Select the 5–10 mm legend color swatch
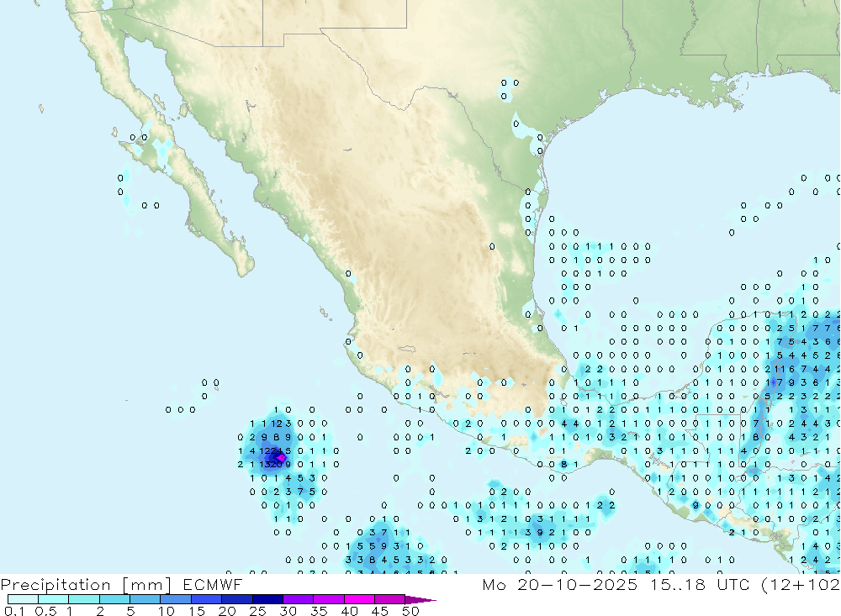Image resolution: width=841 pixels, height=616 pixels. 145,599
